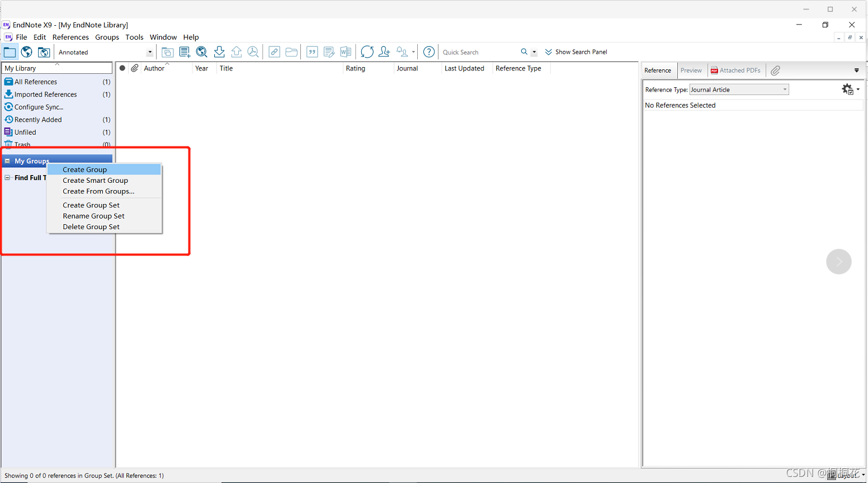Click inside the Quick Search field
The height and width of the screenshot is (483, 868).
pyautogui.click(x=481, y=51)
